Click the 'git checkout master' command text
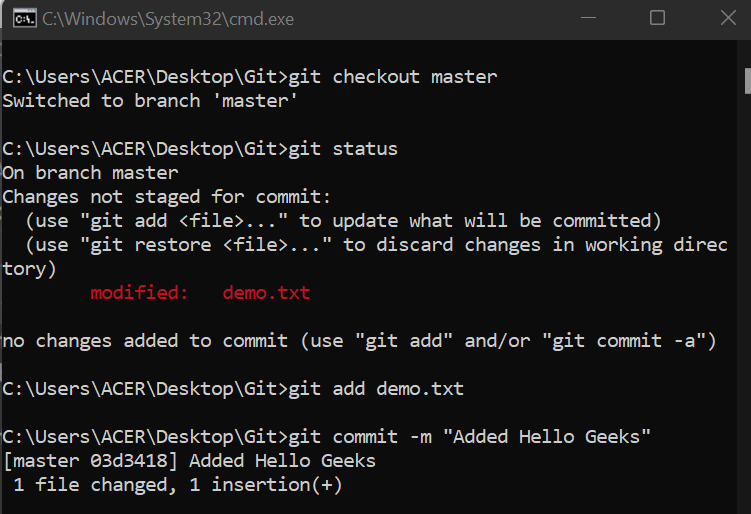 [x=392, y=77]
